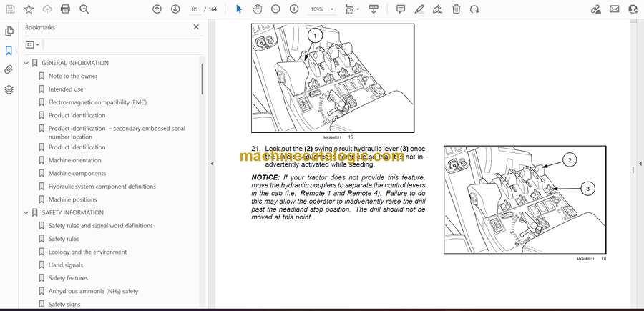644x311 pixels.
Task: Click the trash delete icon
Action: 457,9
